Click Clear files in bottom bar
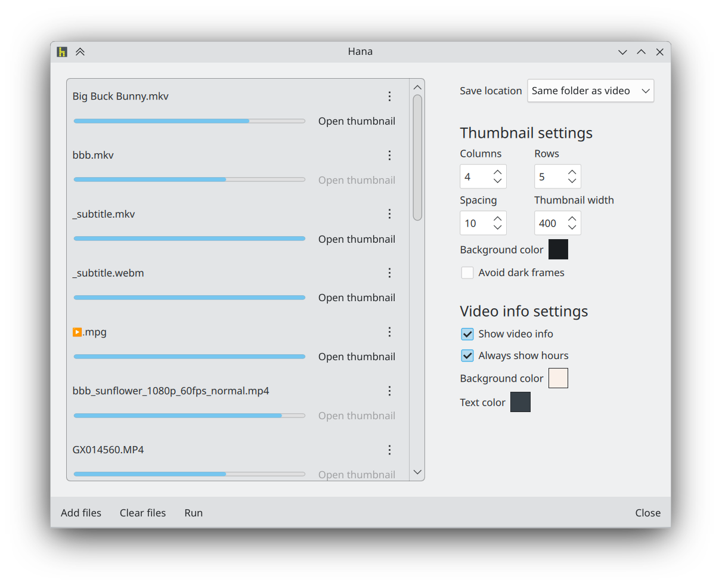Image resolution: width=722 pixels, height=588 pixels. (143, 513)
